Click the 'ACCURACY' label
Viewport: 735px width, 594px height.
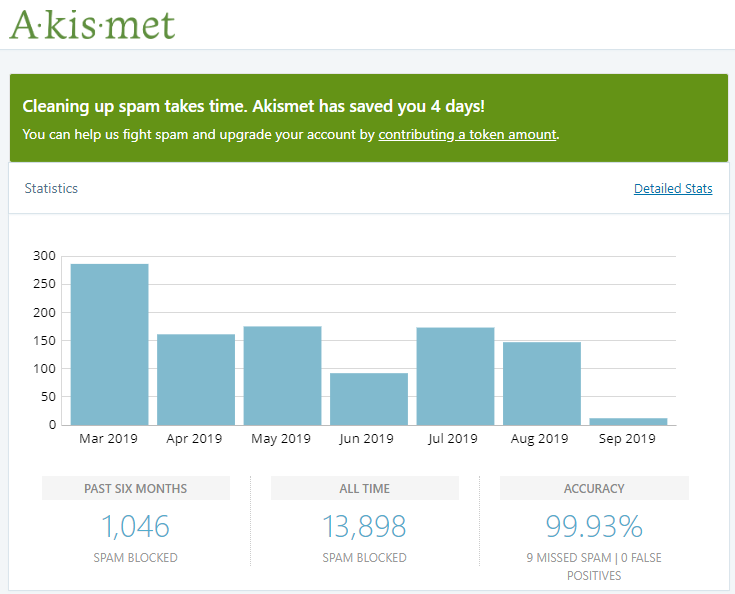(594, 489)
